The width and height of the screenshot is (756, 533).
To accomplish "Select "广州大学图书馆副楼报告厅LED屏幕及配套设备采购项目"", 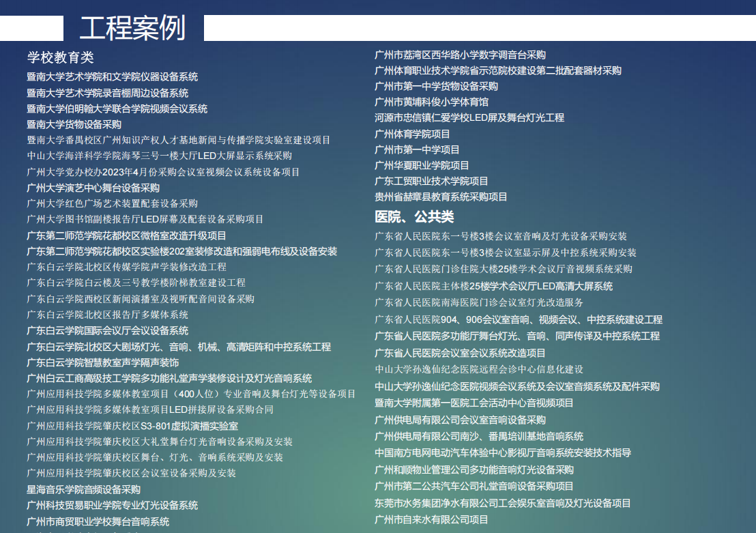I will click(x=145, y=220).
